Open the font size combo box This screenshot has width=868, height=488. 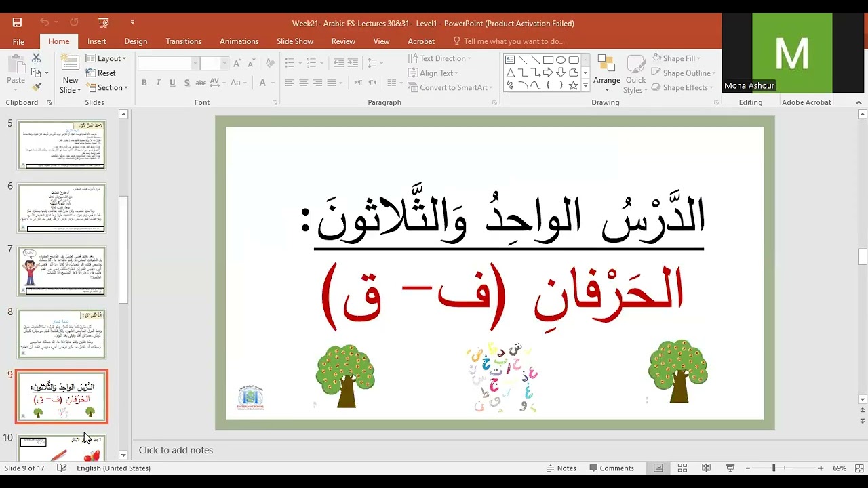coord(214,63)
